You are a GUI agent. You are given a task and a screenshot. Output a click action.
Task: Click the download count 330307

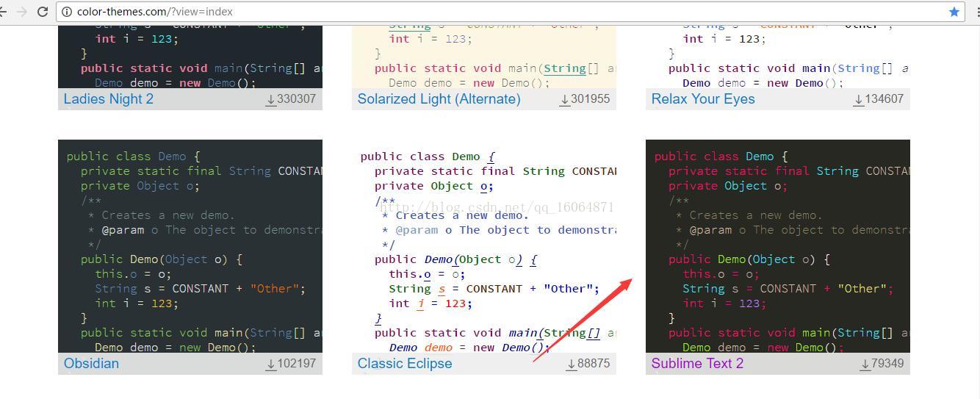point(296,98)
